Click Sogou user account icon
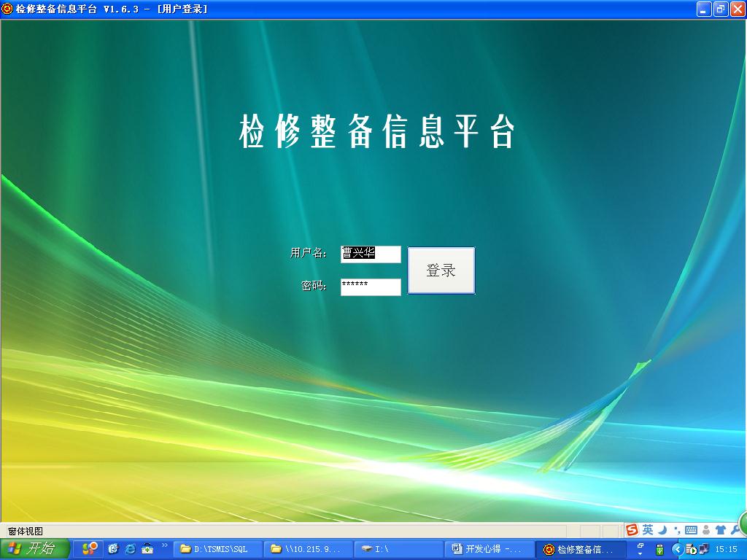This screenshot has width=747, height=560. point(706,530)
